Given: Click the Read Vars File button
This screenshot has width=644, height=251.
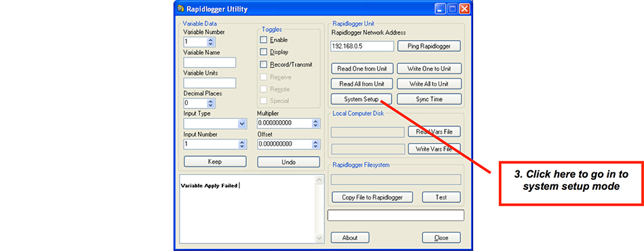Looking at the screenshot, I should coord(434,132).
